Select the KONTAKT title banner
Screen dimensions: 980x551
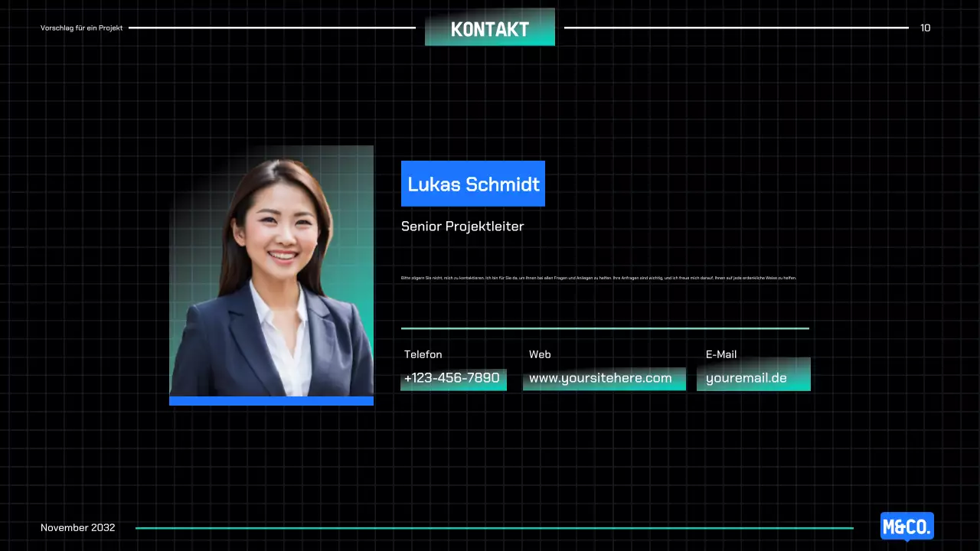pyautogui.click(x=490, y=29)
